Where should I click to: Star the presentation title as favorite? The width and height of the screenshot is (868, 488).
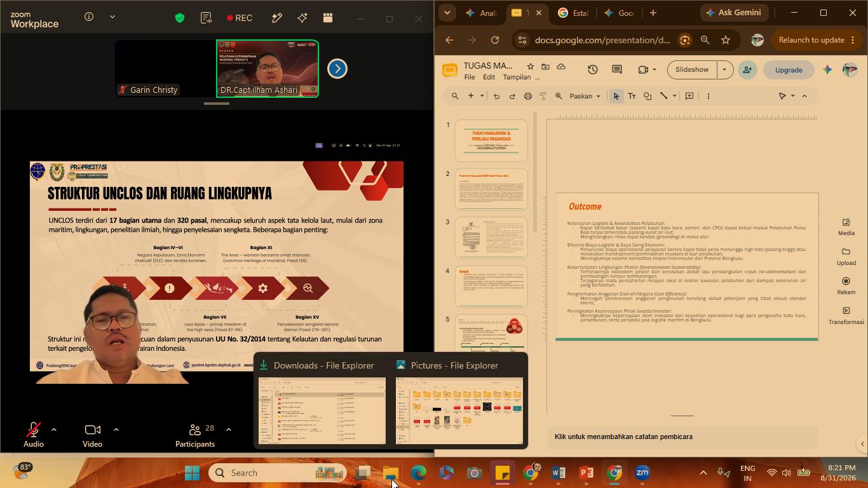coord(530,66)
